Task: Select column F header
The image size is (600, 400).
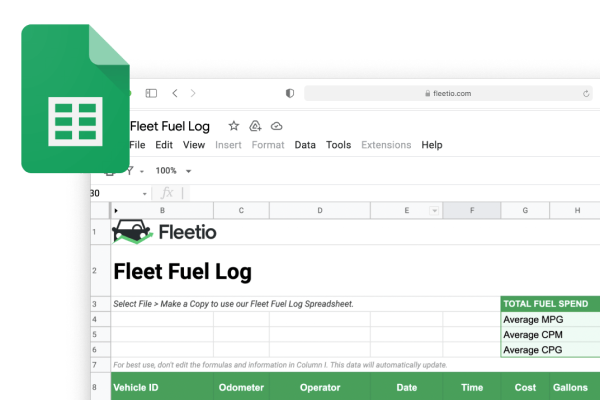Action: coord(472,211)
